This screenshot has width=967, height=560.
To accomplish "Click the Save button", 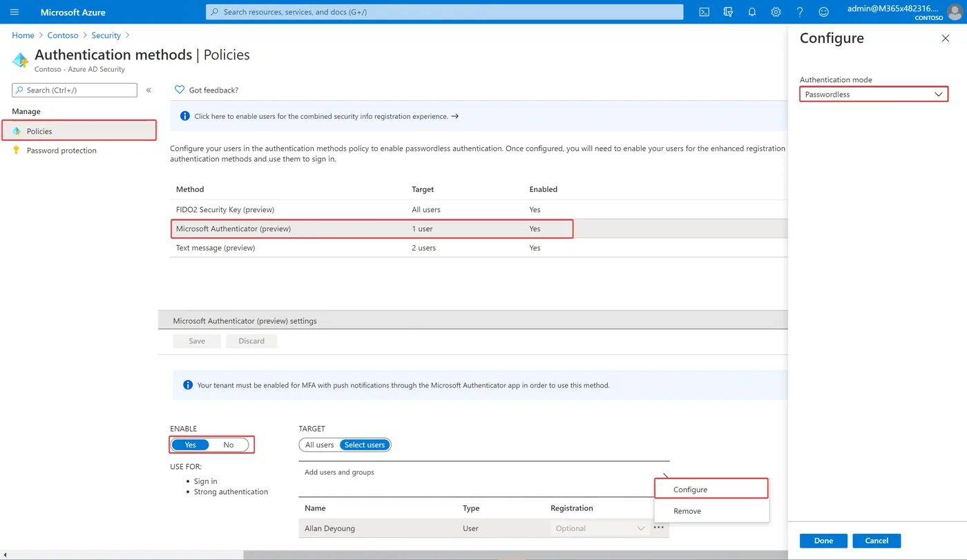I will 197,341.
